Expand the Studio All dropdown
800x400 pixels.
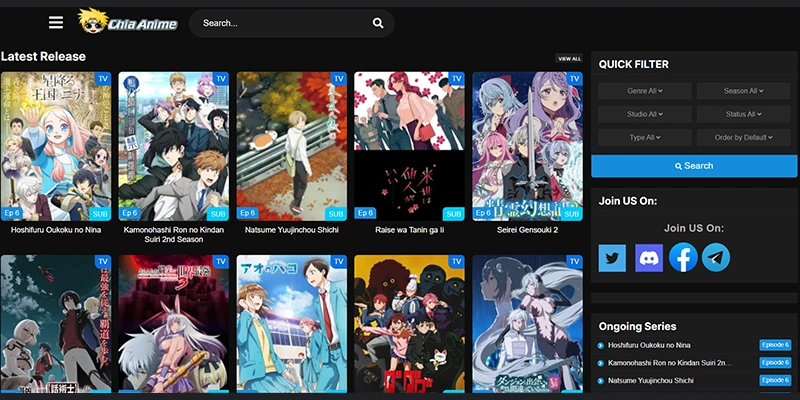644,114
